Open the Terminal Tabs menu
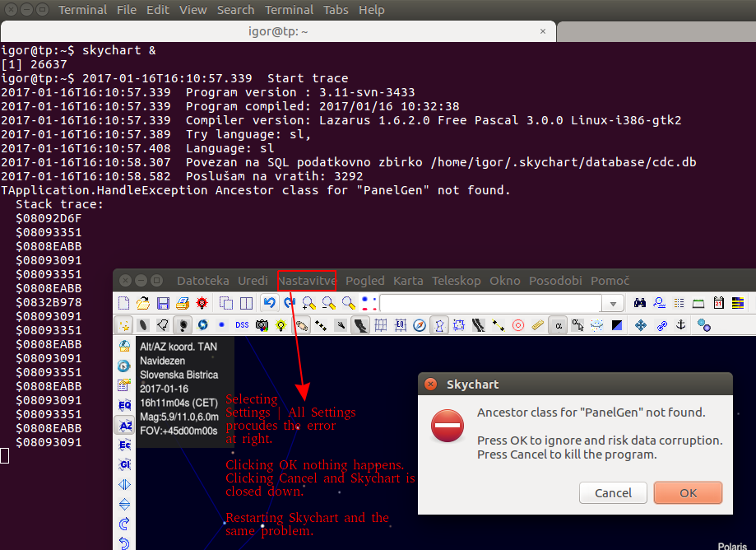 pyautogui.click(x=336, y=10)
